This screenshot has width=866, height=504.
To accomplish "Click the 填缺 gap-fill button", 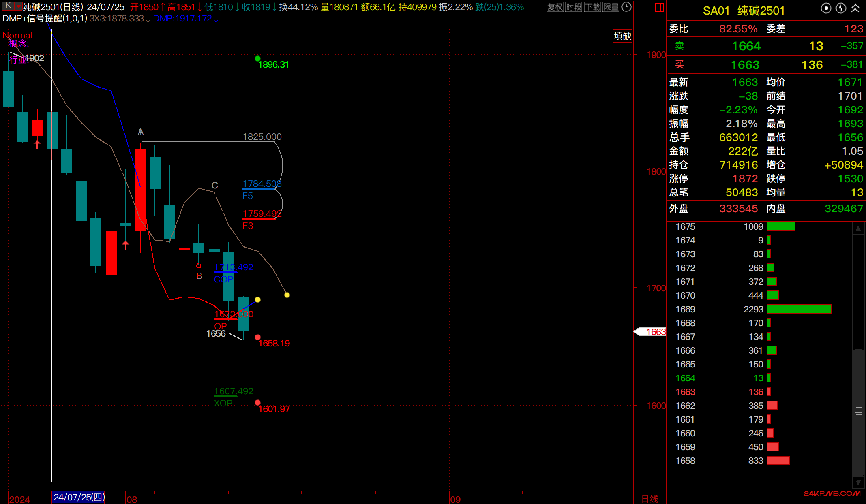I will point(622,36).
